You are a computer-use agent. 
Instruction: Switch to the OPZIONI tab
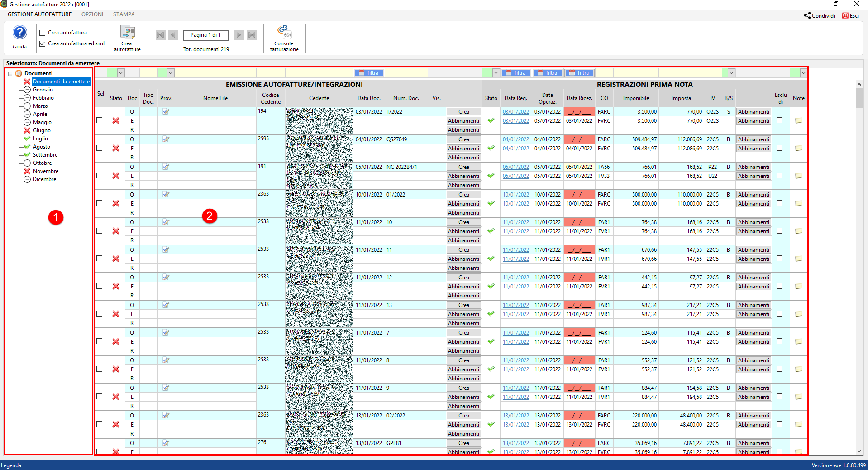[x=92, y=14]
